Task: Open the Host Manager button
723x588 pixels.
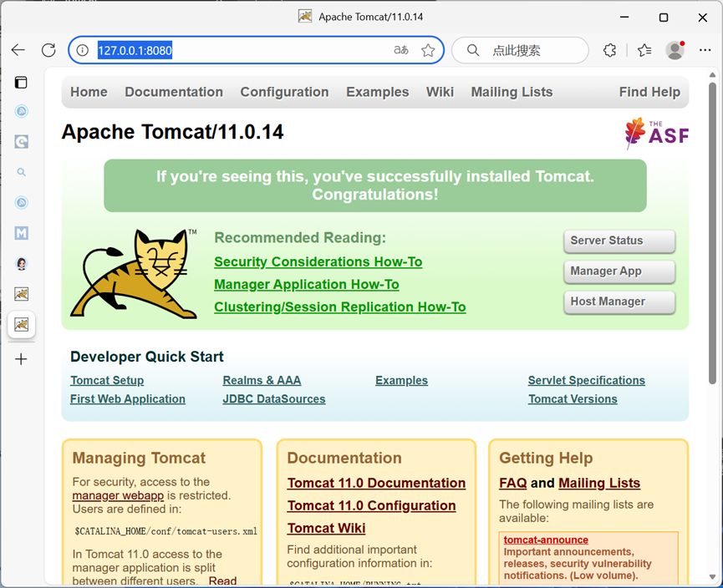Action: pyautogui.click(x=619, y=302)
